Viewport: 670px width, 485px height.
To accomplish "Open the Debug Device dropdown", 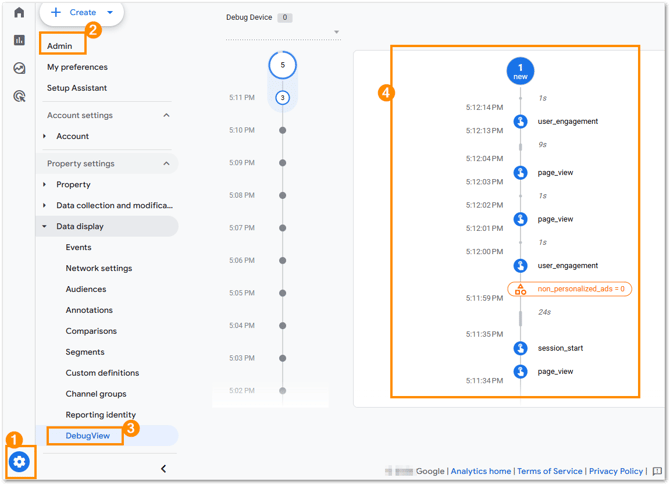I will [x=283, y=32].
